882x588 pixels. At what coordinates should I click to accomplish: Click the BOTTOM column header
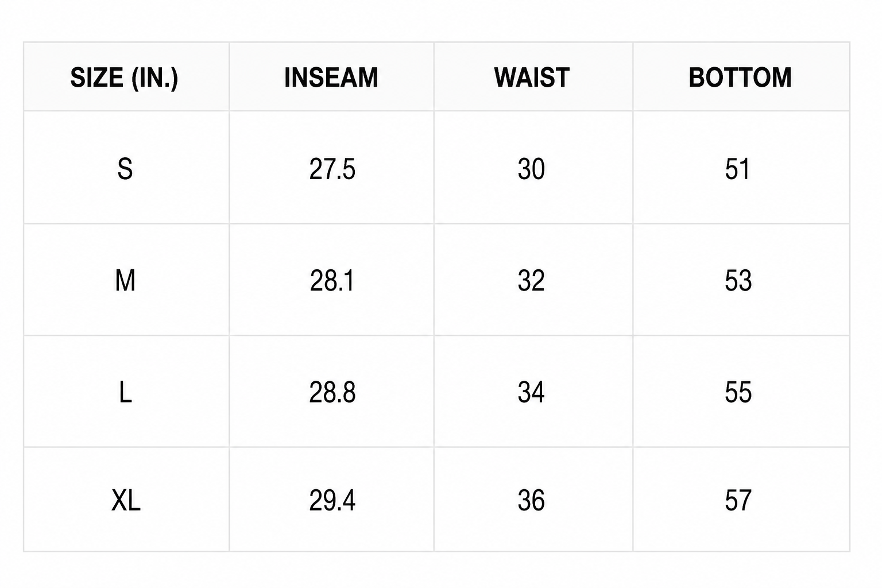click(x=740, y=78)
